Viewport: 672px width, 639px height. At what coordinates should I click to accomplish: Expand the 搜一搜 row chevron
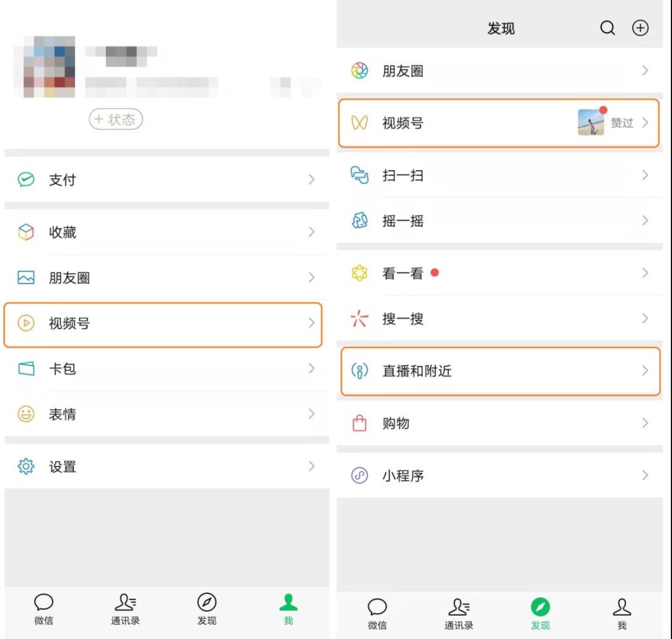tap(645, 318)
